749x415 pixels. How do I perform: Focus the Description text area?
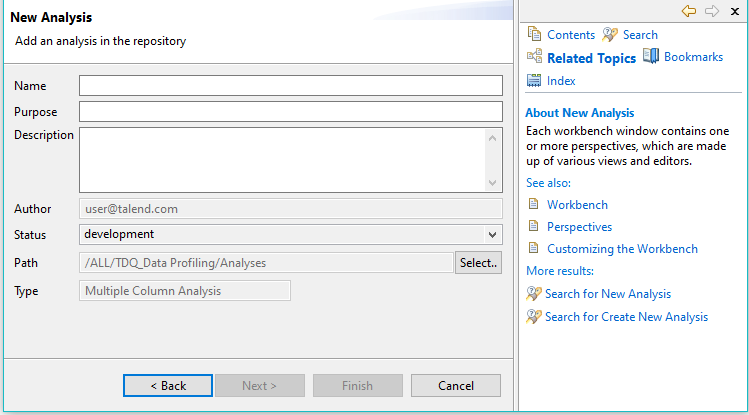282,159
